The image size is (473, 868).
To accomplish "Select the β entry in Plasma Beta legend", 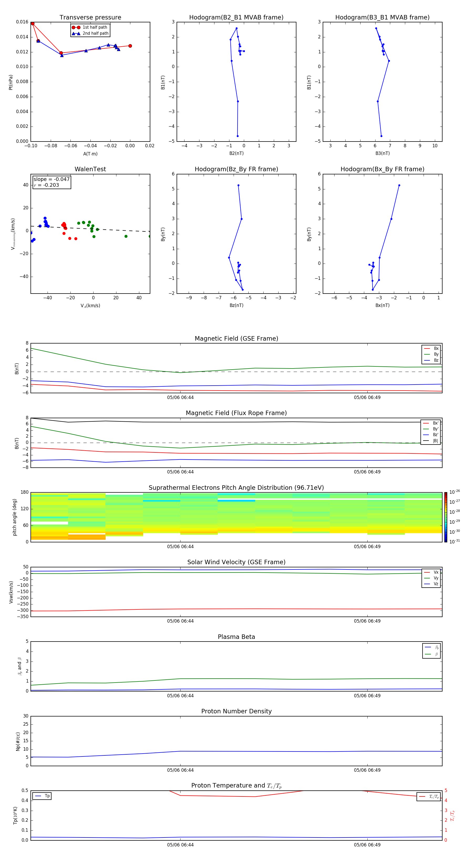I will coord(431,654).
